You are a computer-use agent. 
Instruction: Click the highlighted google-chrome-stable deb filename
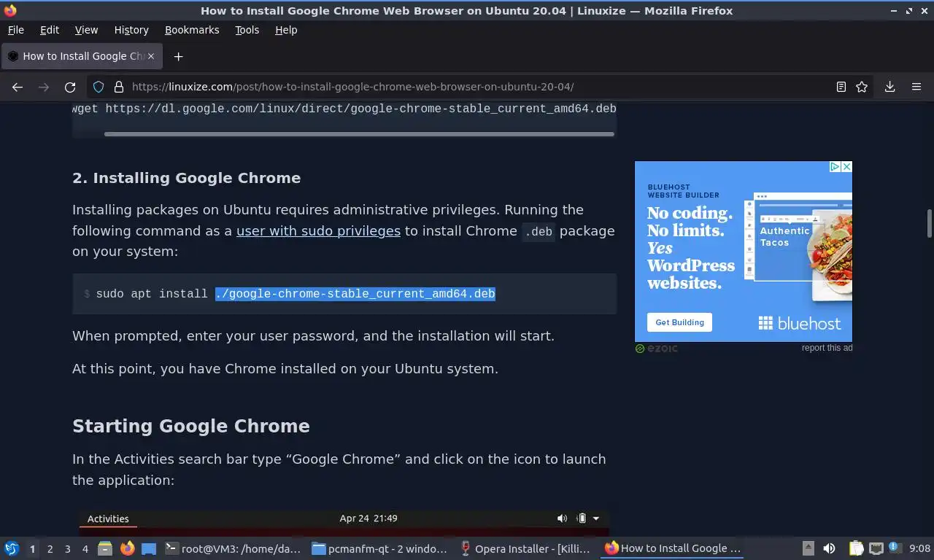click(x=355, y=294)
